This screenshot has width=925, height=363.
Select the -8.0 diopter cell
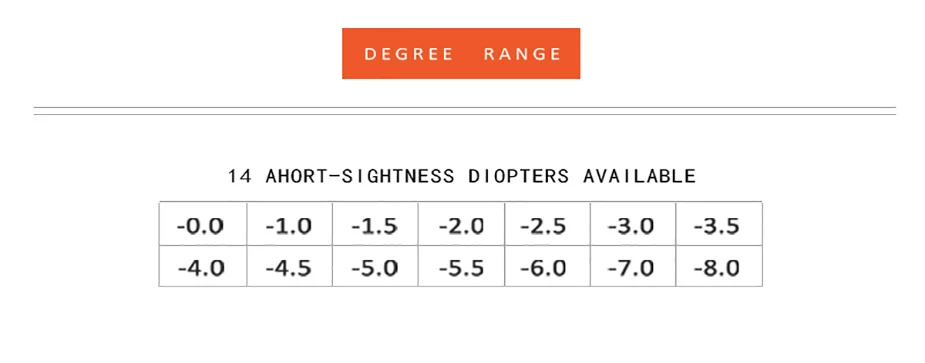click(719, 266)
